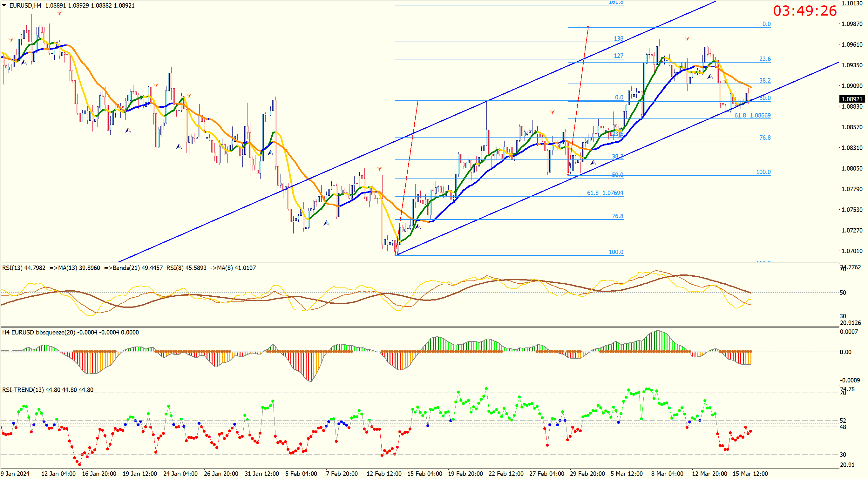Viewport: 868px width, 479px height.
Task: Select the 61.8 1.08669 Fibonacci level label
Action: click(752, 116)
